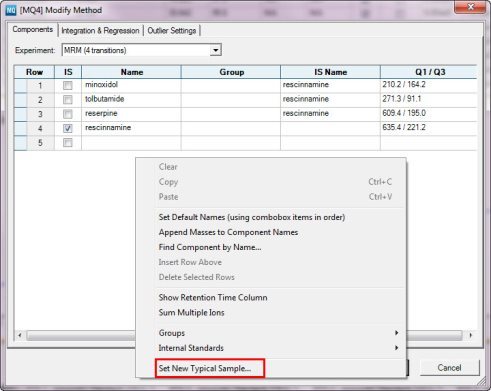This screenshot has width=491, height=391.
Task: Click the IS Name cell of tolbutamide row
Action: (x=330, y=100)
